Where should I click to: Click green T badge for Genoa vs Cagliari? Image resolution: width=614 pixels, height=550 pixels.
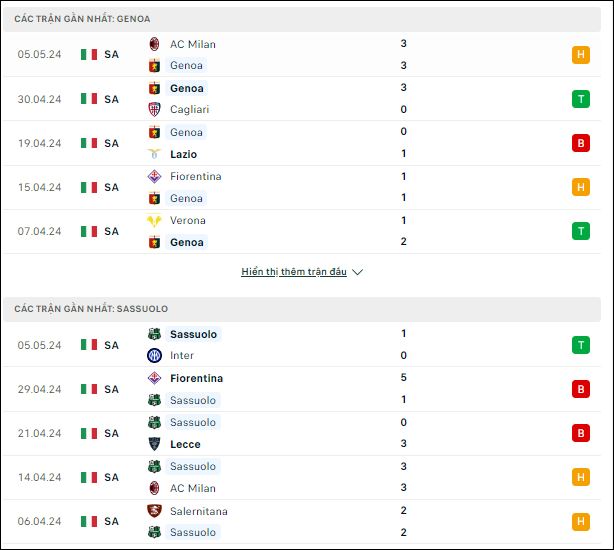point(581,99)
